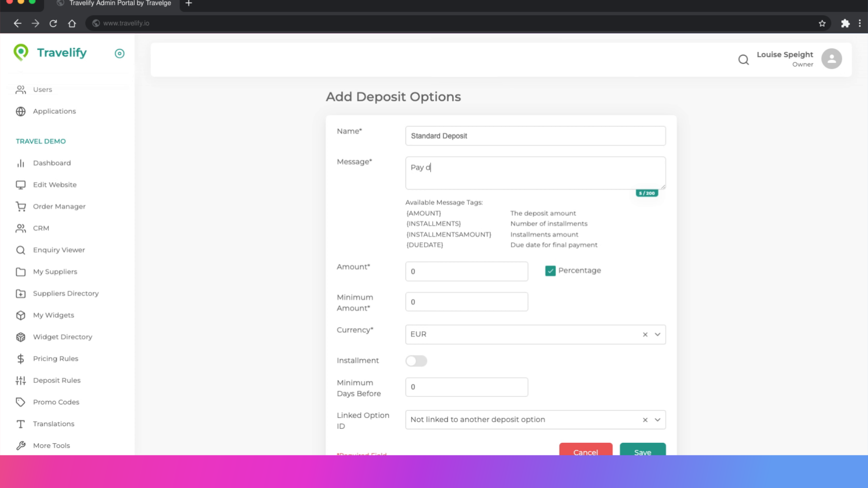The image size is (868, 488).
Task: Open the Dashboard from the sidebar icon
Action: 20,163
